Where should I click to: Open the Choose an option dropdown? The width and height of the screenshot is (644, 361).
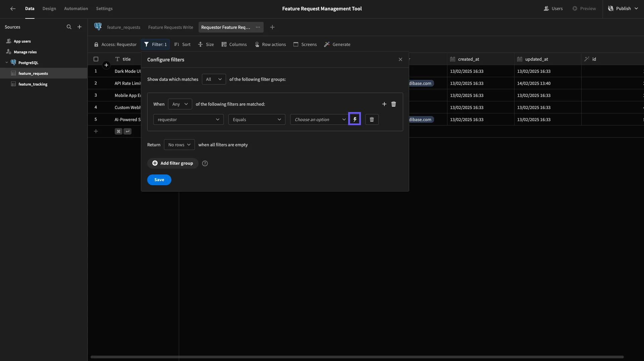coord(319,119)
